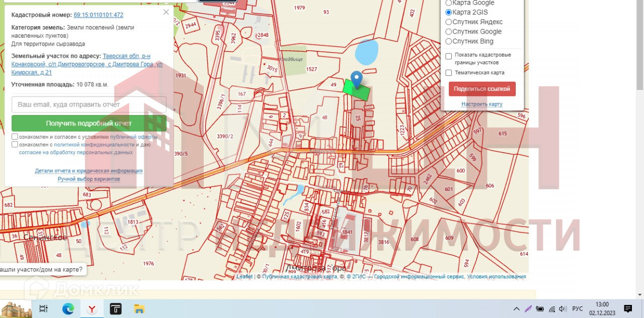This screenshot has width=644, height=318.
Task: Show hidden system tray icons
Action: coord(516,309)
